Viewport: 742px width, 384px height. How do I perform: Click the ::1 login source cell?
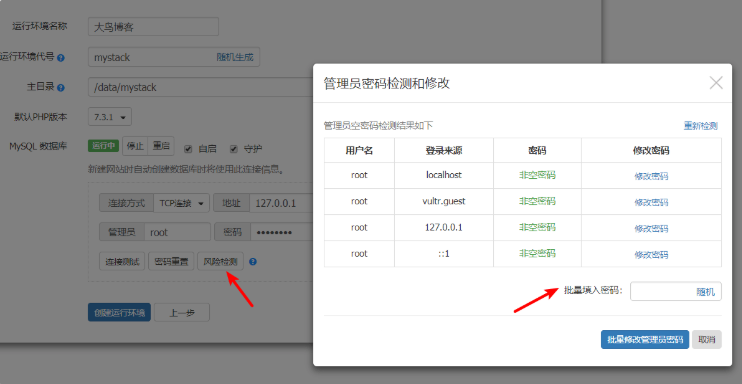(x=444, y=254)
